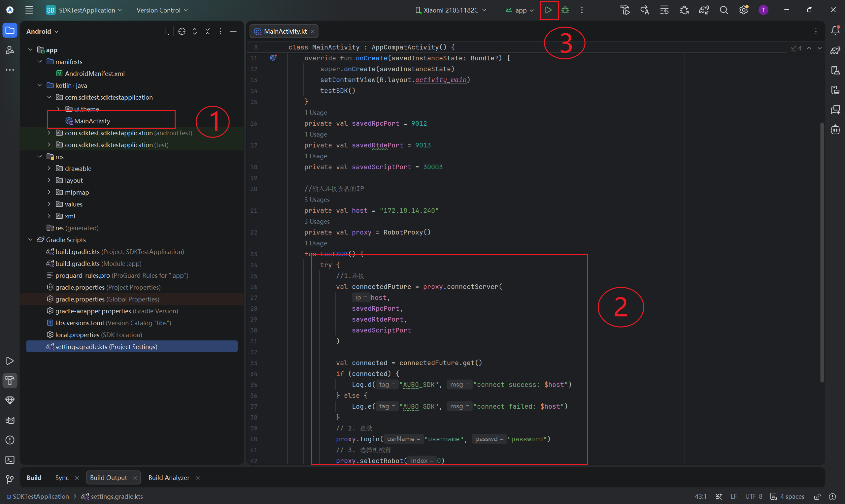
Task: Click the Debug app bug icon
Action: coord(565,10)
